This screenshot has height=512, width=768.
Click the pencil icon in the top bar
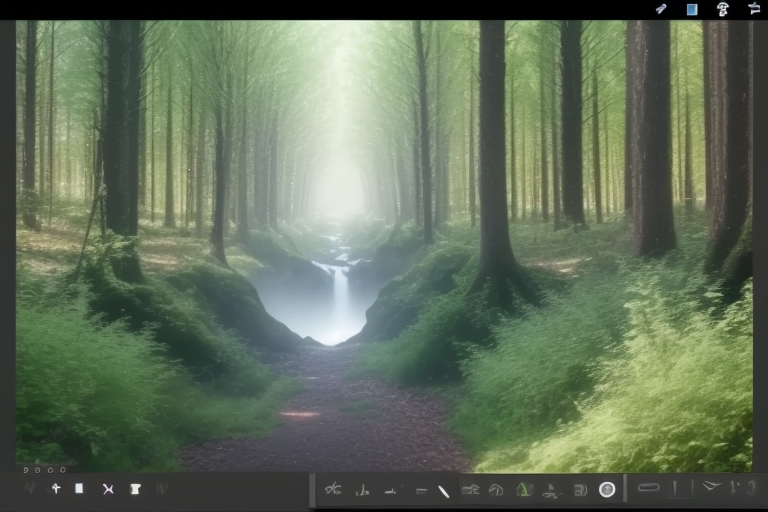(x=661, y=9)
